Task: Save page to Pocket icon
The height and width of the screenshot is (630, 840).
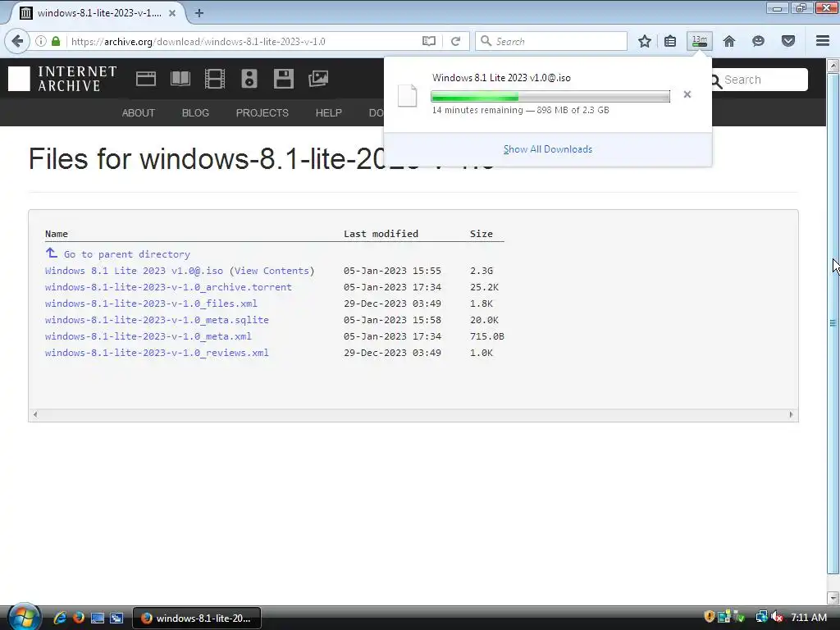Action: [x=788, y=41]
